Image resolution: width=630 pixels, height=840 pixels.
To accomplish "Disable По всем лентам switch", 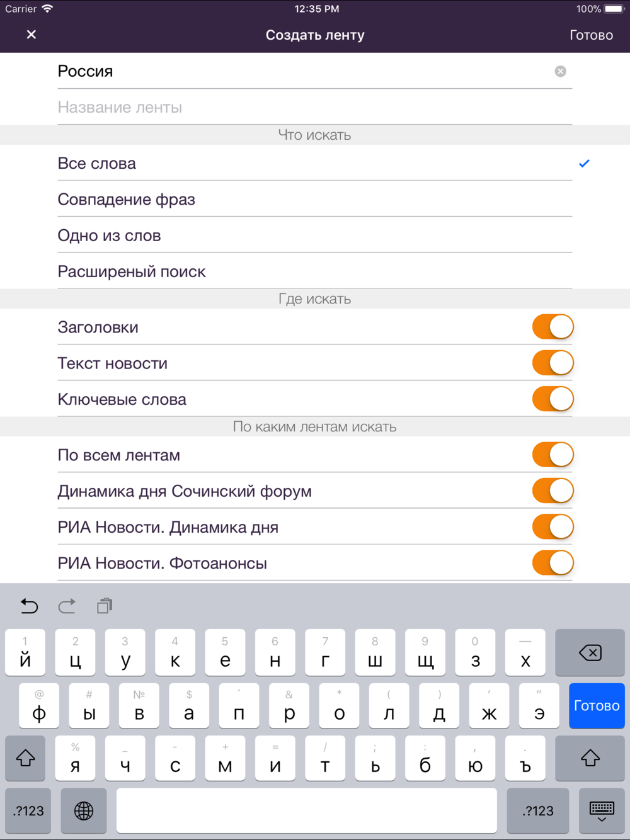I will coord(553,455).
